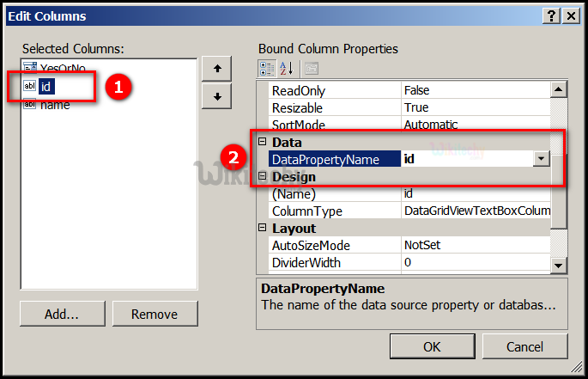Click the Alphabetical sort icon
The height and width of the screenshot is (379, 588).
click(287, 68)
